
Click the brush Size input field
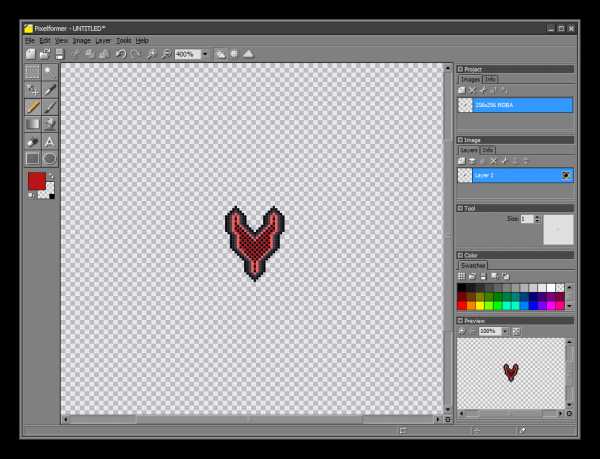click(x=527, y=219)
